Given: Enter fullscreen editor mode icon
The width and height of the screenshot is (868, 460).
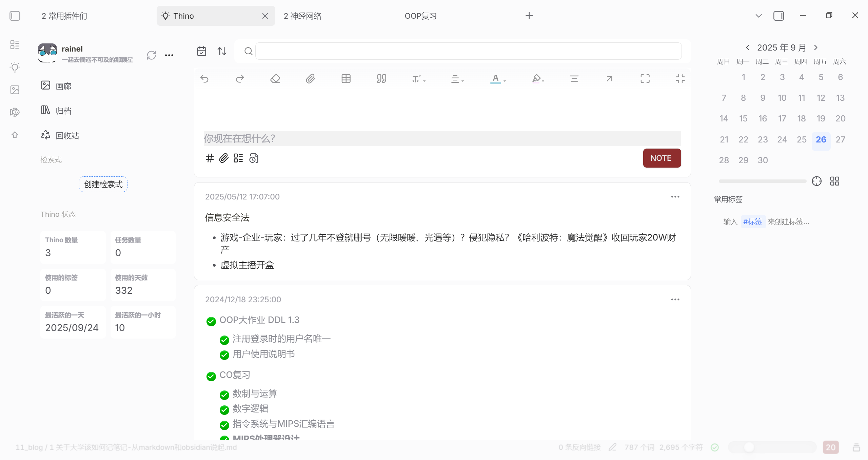Looking at the screenshot, I should (645, 79).
